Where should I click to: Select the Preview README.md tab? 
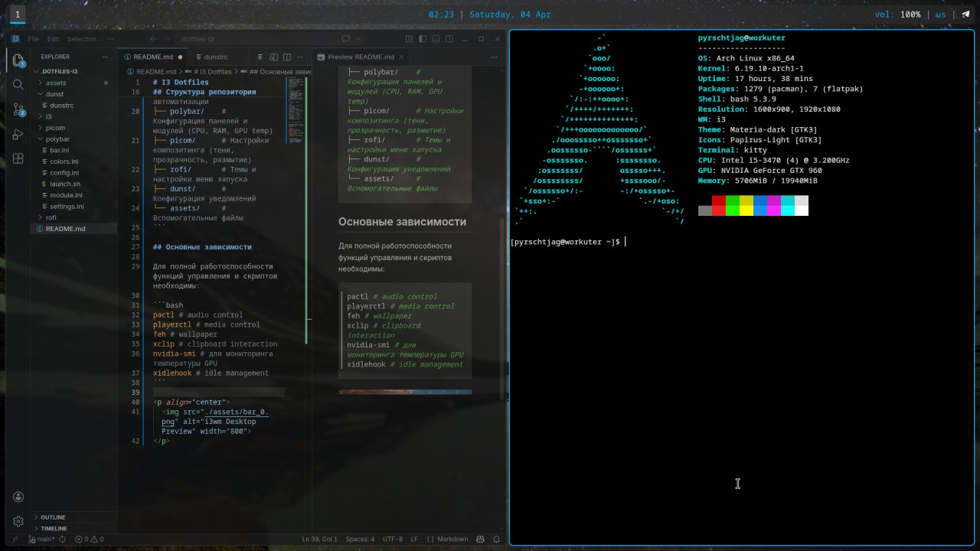tap(360, 57)
